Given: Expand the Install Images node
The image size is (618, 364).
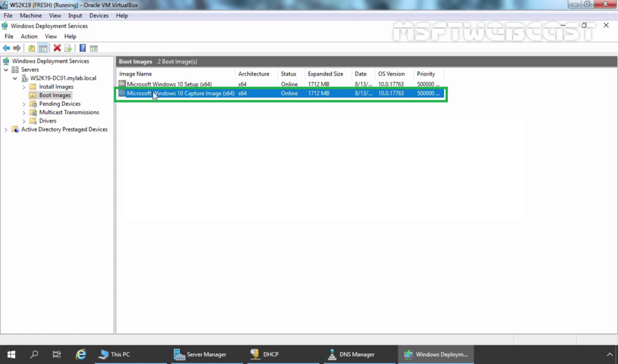Looking at the screenshot, I should pos(24,87).
